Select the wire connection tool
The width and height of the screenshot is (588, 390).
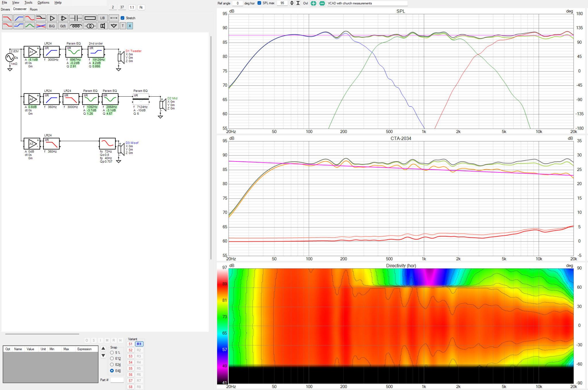114,18
